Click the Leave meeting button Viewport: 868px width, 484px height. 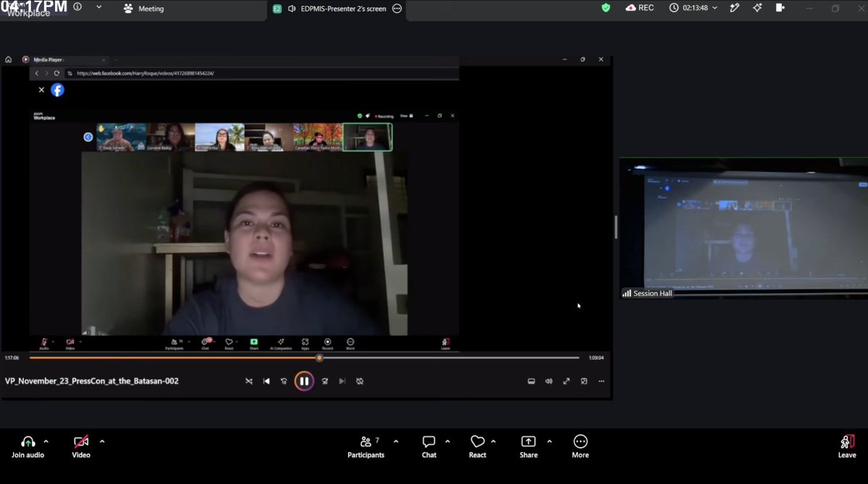(847, 446)
